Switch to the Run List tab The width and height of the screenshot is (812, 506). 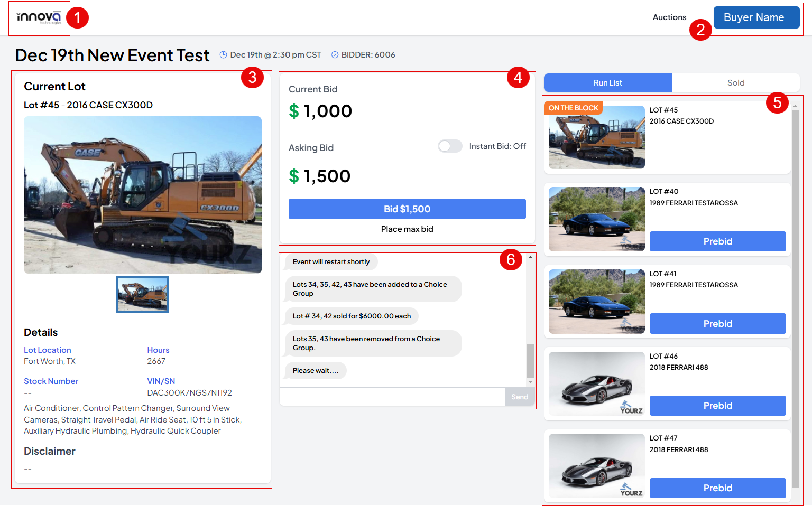[x=608, y=83]
